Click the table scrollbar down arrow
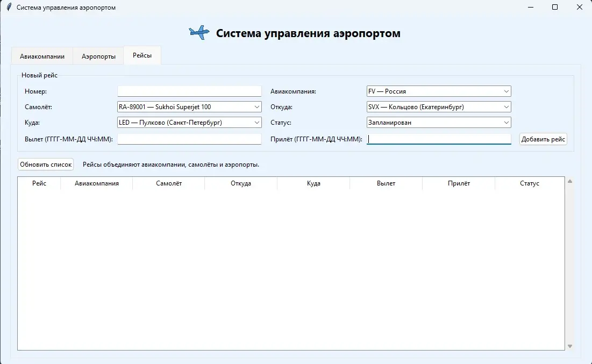 click(x=570, y=346)
